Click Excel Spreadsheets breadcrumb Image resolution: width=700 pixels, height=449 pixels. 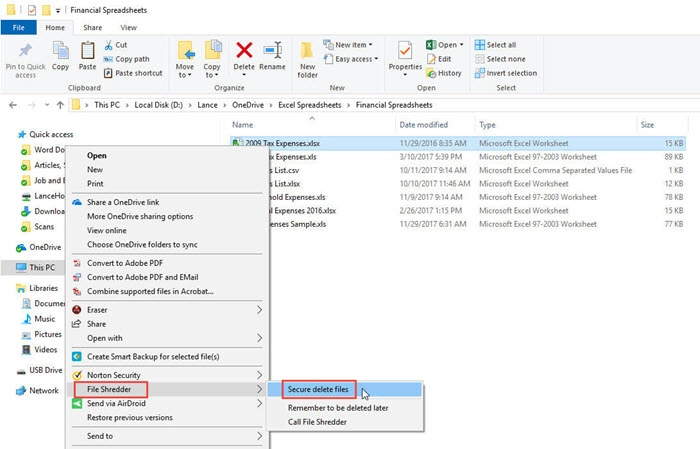point(309,105)
